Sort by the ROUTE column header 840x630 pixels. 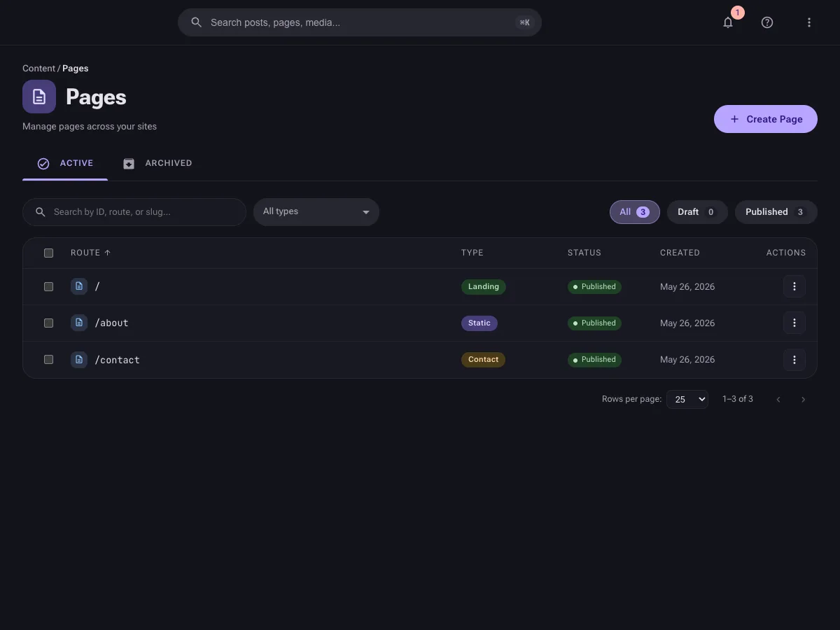point(90,253)
